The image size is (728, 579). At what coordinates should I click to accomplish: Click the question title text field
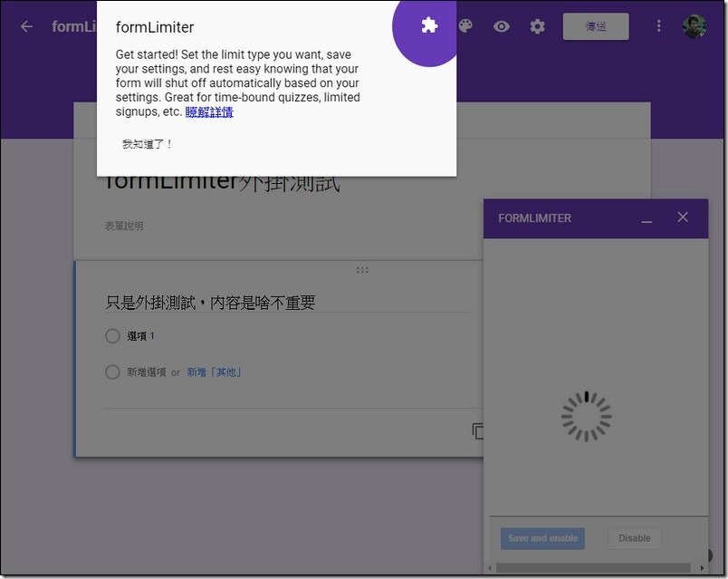[285, 303]
